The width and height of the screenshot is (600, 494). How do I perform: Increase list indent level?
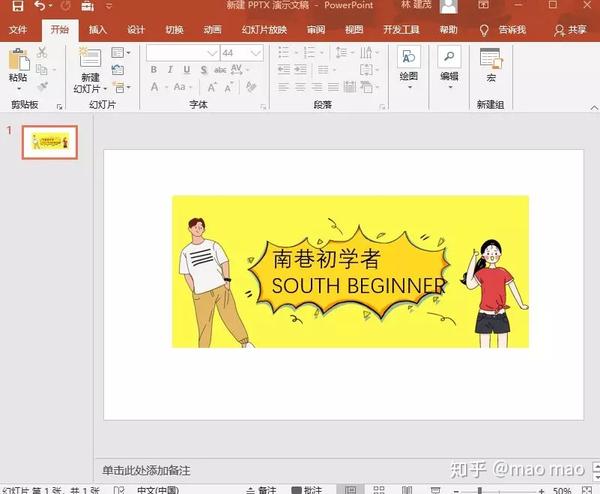tap(300, 70)
